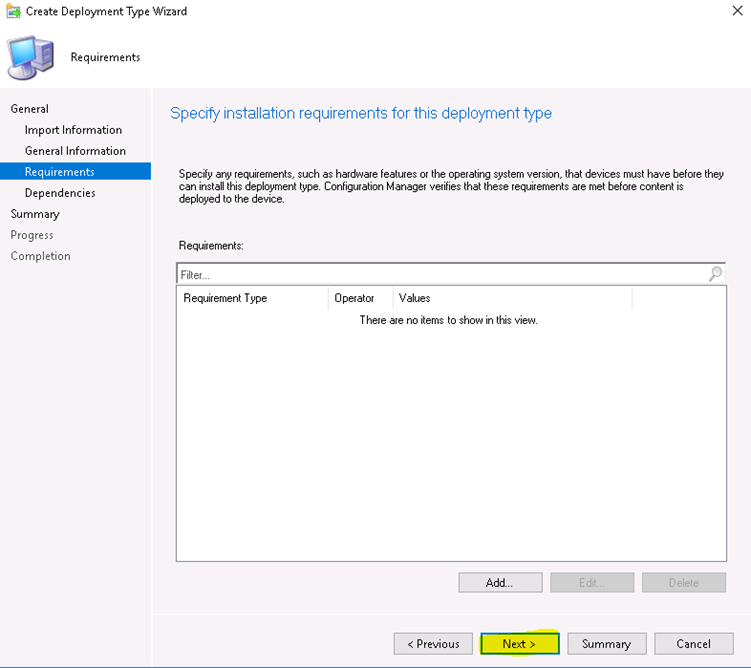Select the Requirements step in sidebar
751x668 pixels.
(75, 171)
